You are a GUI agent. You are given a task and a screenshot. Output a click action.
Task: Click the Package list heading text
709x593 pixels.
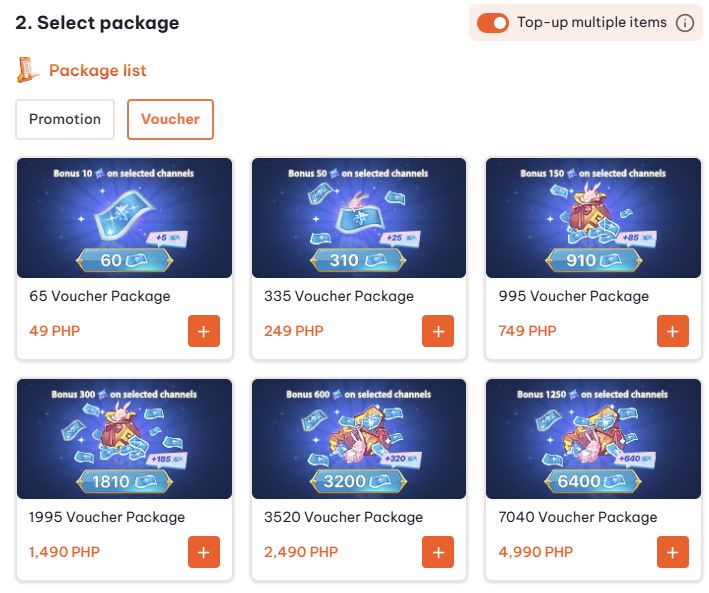[x=98, y=71]
